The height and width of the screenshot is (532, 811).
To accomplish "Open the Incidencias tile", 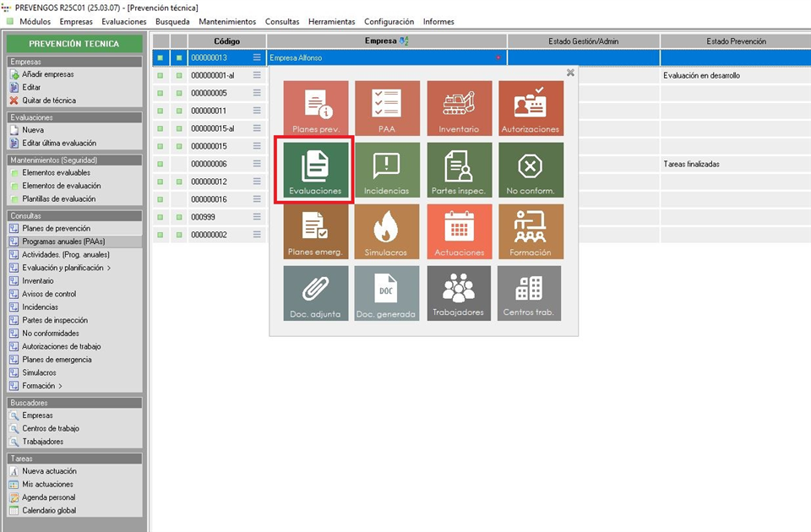I will 387,171.
